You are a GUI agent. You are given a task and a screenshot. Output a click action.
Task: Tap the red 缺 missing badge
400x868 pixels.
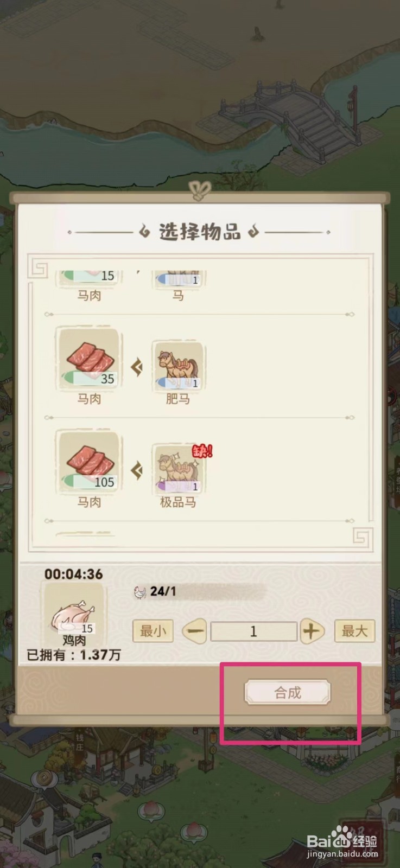point(202,451)
